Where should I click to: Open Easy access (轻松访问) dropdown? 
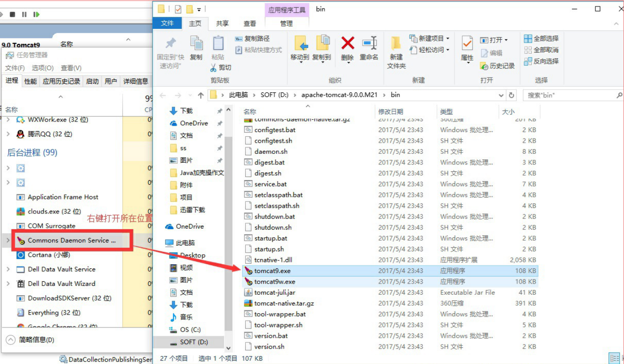point(430,50)
